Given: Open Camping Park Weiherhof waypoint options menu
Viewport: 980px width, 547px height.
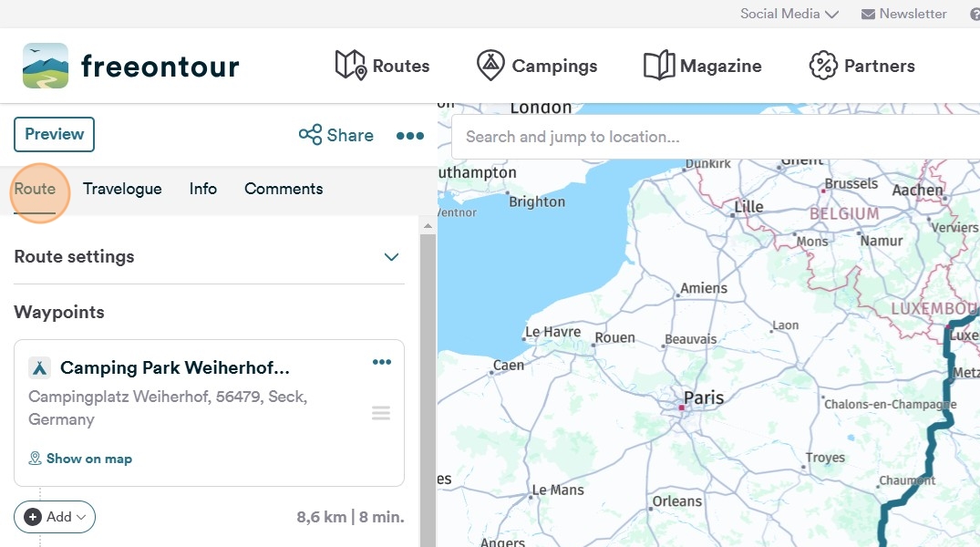Looking at the screenshot, I should [382, 362].
